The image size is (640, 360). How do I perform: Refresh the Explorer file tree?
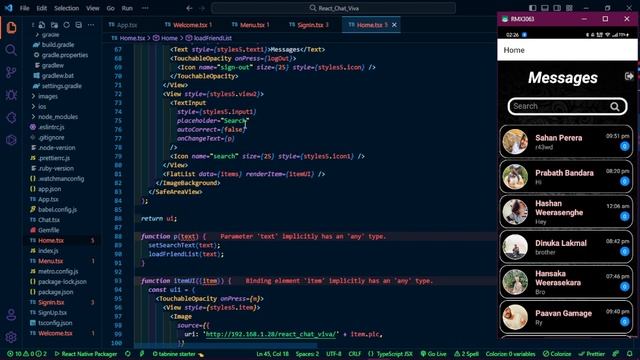coord(67,25)
